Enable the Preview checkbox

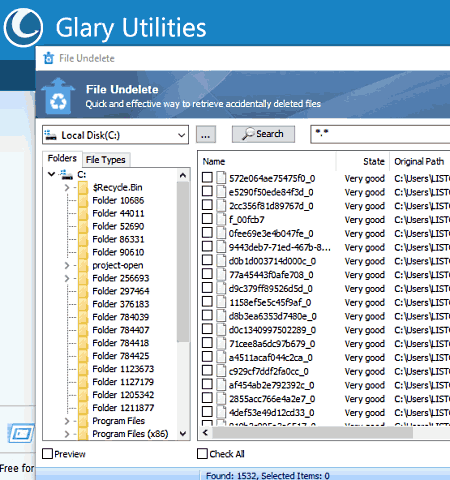click(47, 454)
